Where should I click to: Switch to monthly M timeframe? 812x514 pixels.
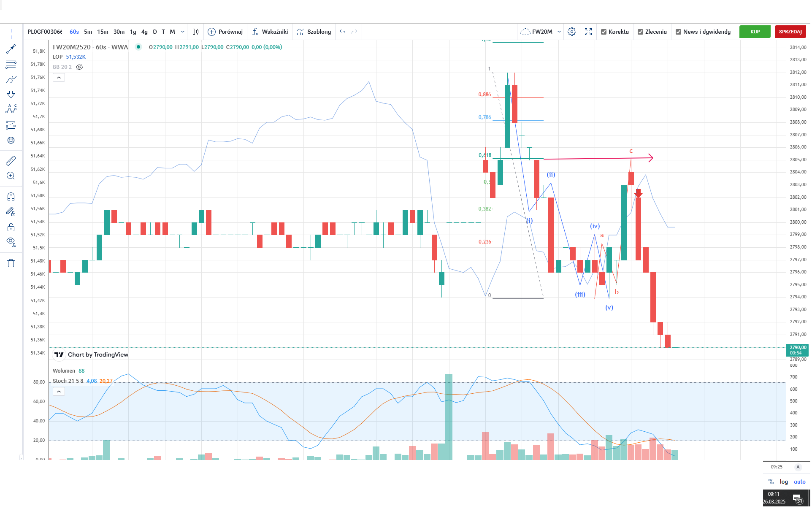[172, 32]
